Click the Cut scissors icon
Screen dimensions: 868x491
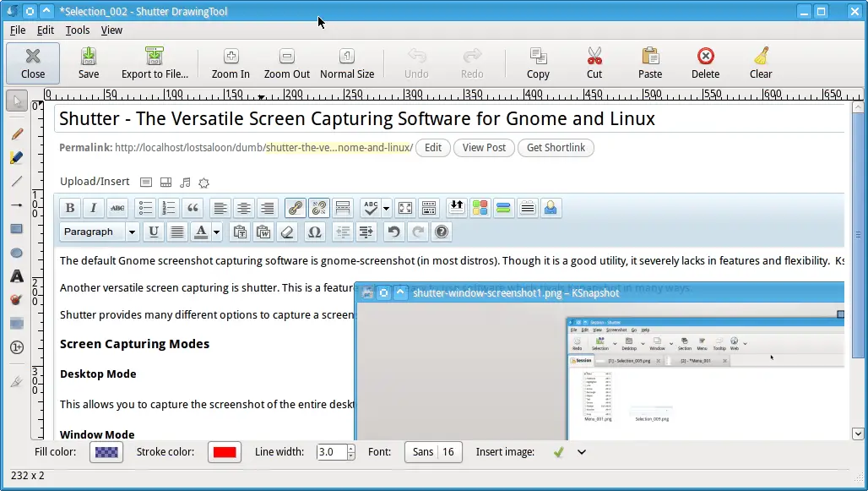tap(594, 63)
